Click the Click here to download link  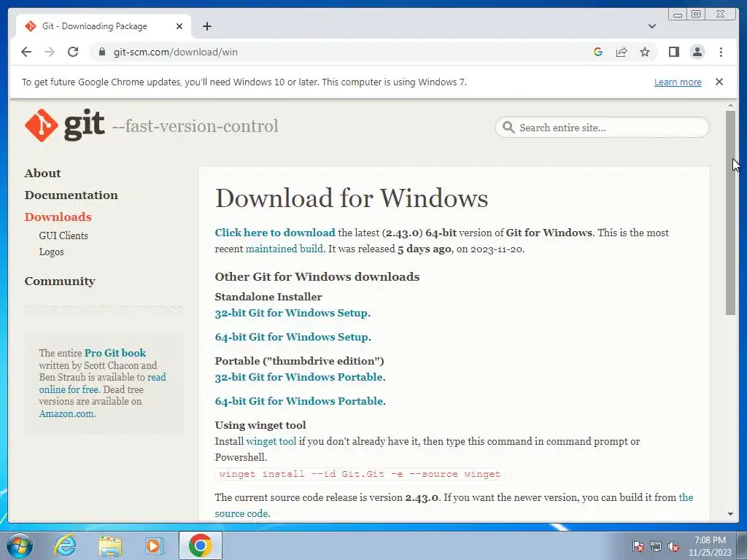tap(275, 233)
